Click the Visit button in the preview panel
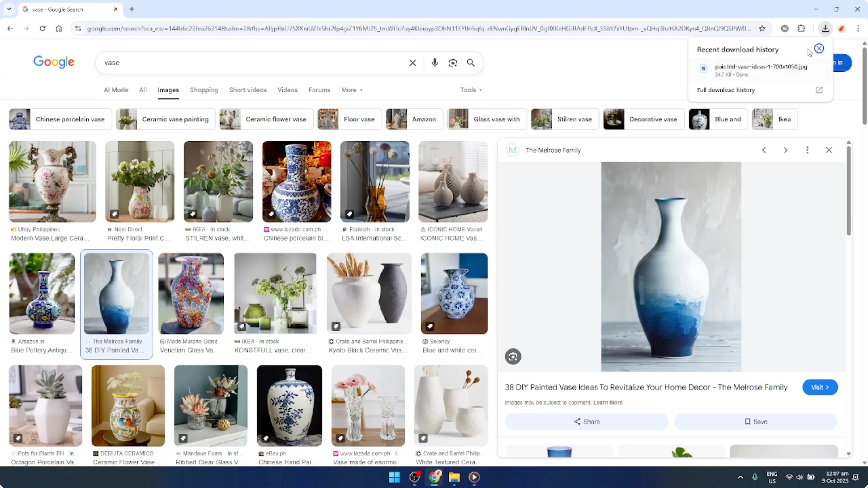The image size is (868, 488). 820,387
